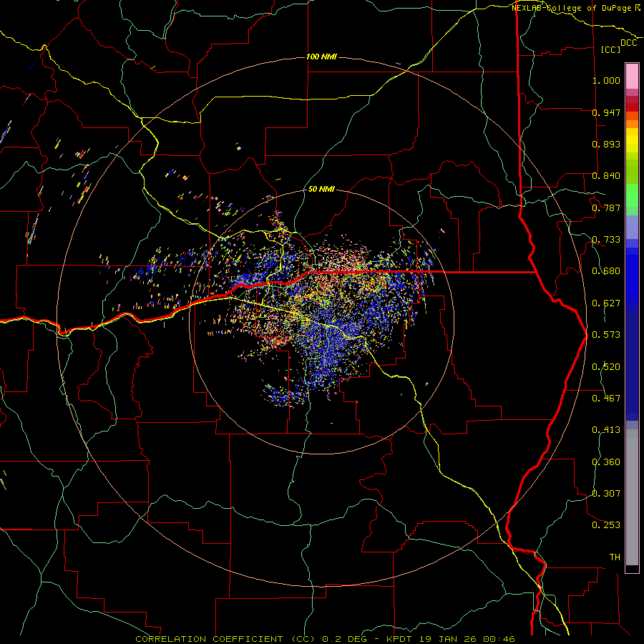This screenshot has width=644, height=644.
Task: Click the 0.467 legend value
Action: 606,399
